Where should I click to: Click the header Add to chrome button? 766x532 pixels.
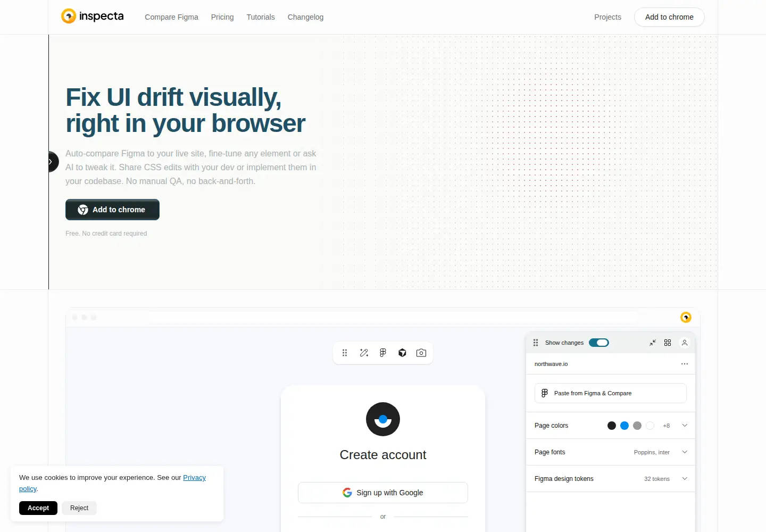669,17
